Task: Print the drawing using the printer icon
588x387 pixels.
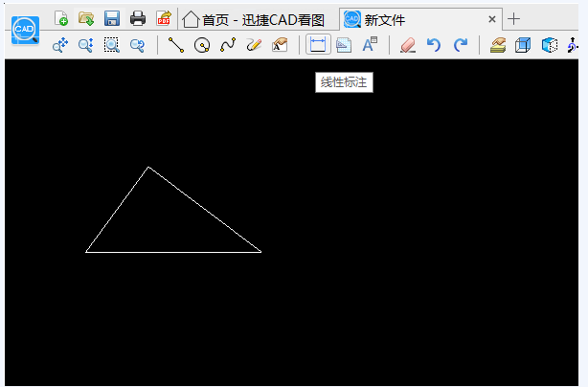Action: (x=138, y=18)
